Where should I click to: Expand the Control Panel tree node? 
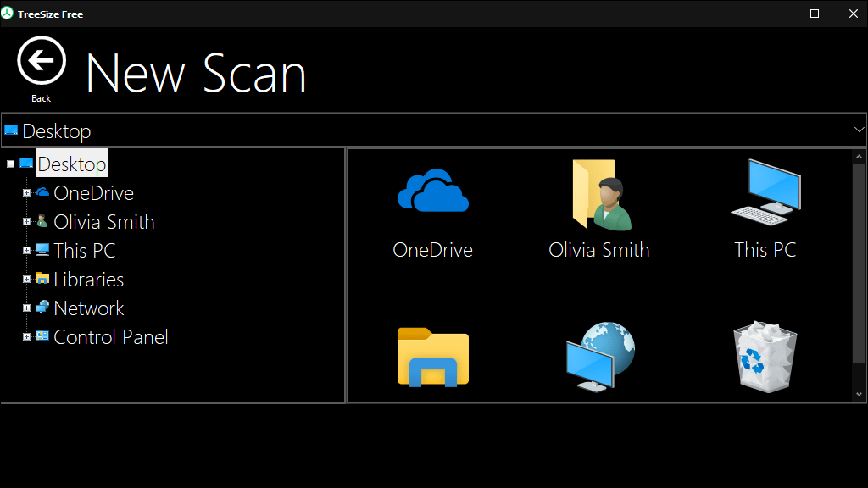tap(26, 336)
